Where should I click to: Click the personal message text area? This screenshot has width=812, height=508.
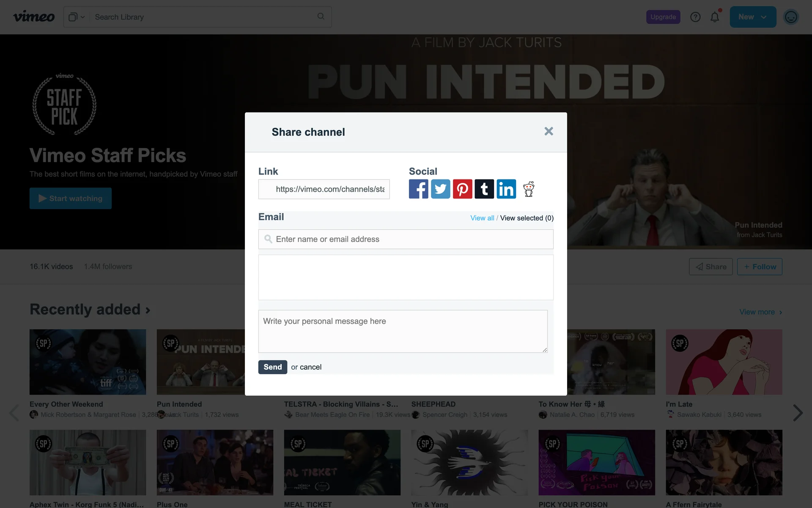pos(403,331)
